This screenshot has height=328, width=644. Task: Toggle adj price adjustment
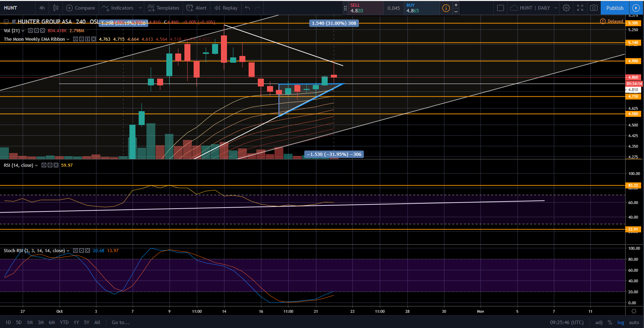(599, 322)
